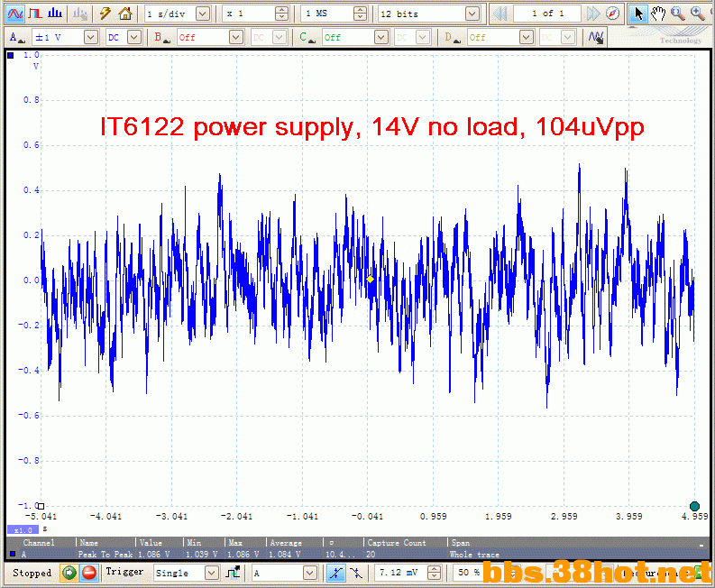This screenshot has height=588, width=715.
Task: Open Channel D options button
Action: coord(452,38)
